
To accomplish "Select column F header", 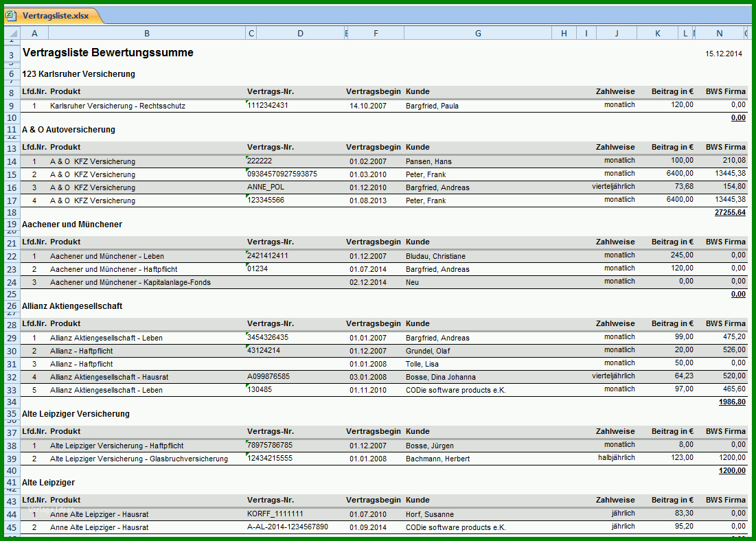I will point(376,33).
